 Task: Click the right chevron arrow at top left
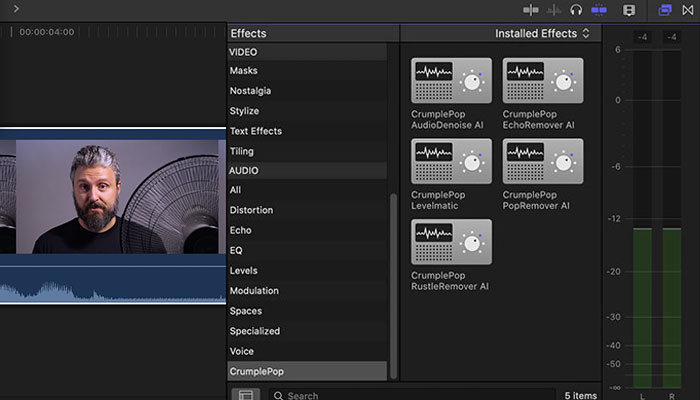[x=17, y=8]
